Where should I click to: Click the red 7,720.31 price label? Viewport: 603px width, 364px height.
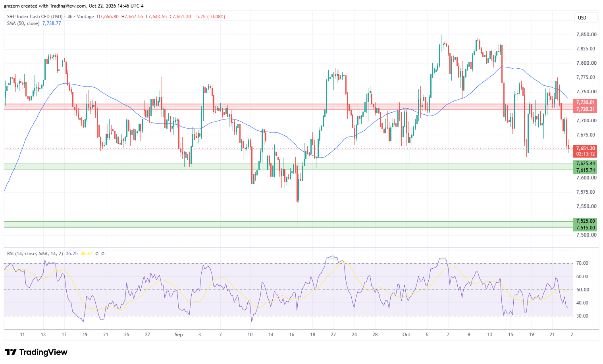point(586,109)
